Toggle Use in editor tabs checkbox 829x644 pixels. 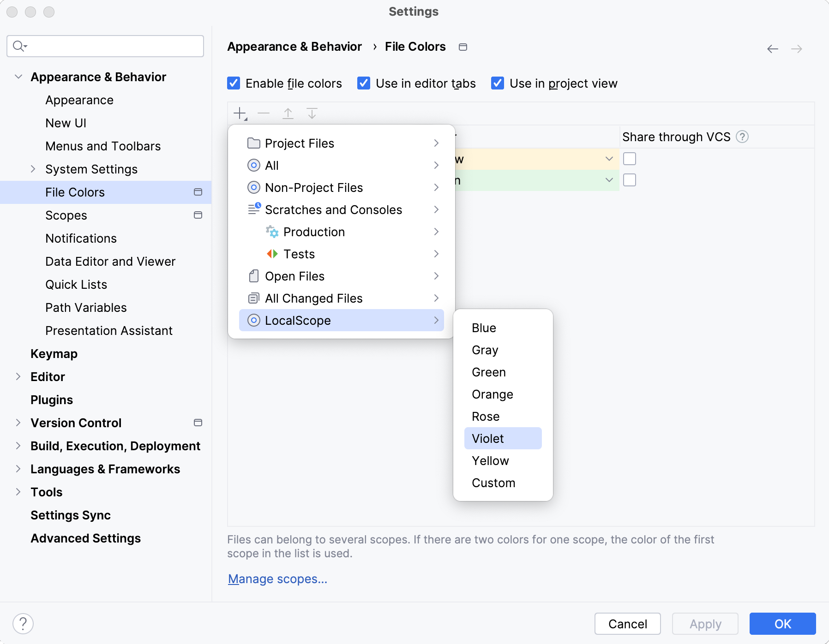[x=364, y=83]
